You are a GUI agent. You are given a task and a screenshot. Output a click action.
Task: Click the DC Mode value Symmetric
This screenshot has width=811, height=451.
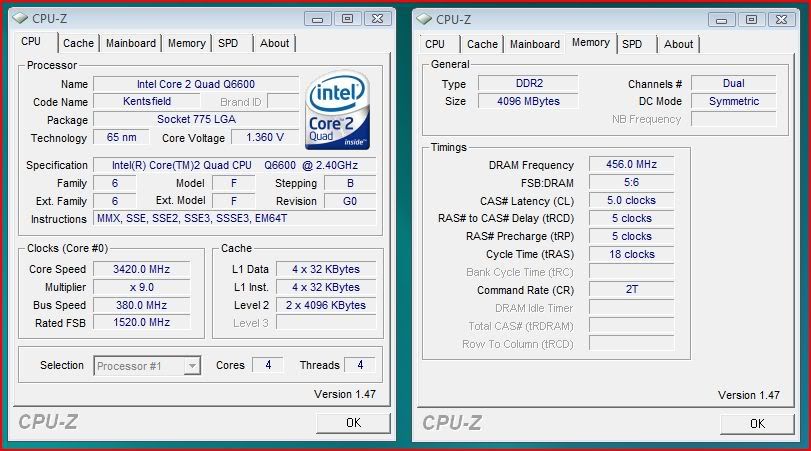point(733,101)
